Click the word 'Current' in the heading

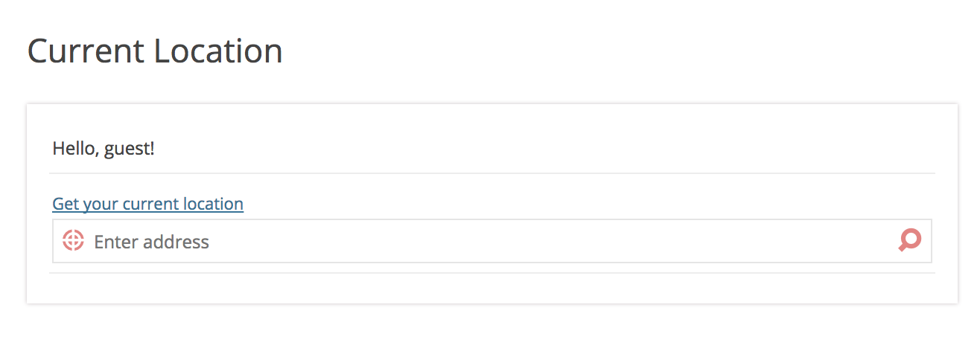[x=86, y=51]
